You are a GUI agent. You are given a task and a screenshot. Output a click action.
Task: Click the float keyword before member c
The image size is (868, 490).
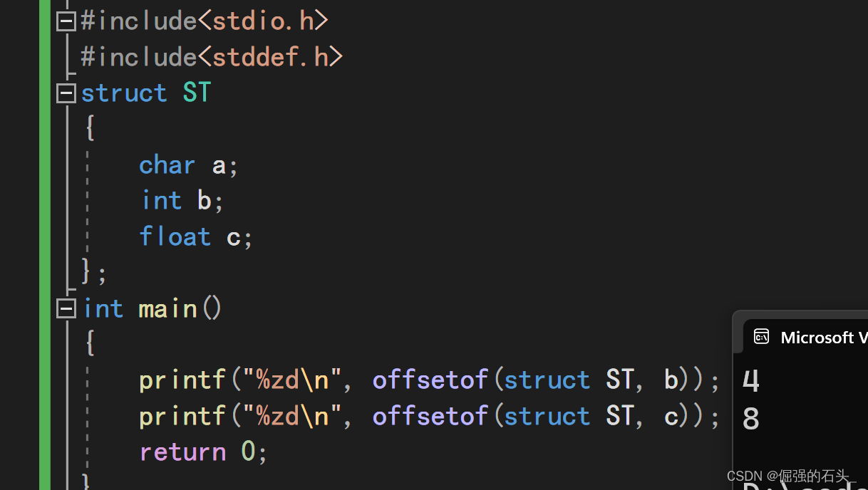click(x=175, y=236)
